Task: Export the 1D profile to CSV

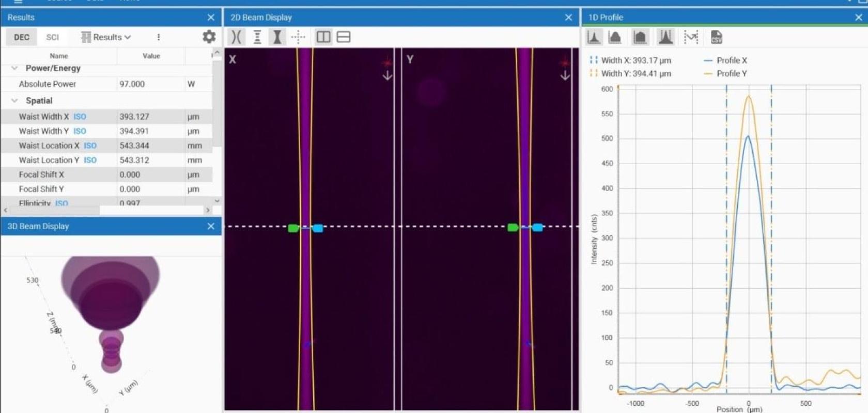Action: [716, 37]
